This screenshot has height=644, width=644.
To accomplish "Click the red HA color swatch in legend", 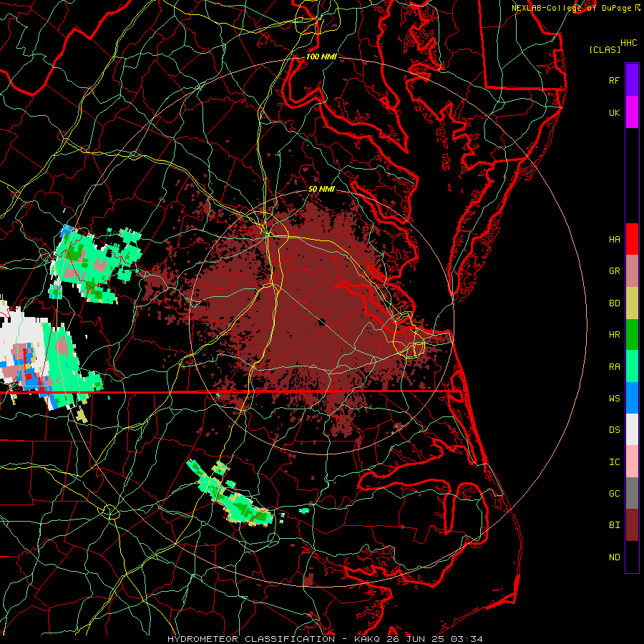I will click(632, 239).
